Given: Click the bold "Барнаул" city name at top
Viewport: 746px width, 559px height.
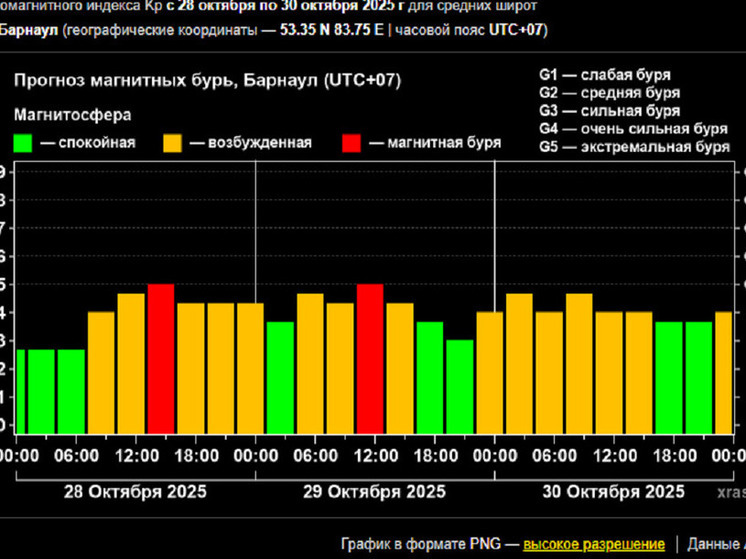Looking at the screenshot, I should [30, 29].
